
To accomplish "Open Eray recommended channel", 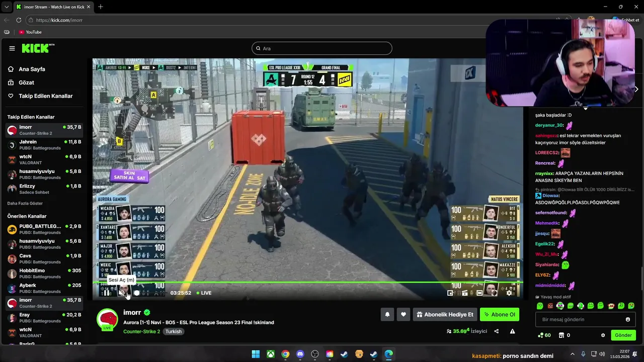I will pyautogui.click(x=44, y=318).
